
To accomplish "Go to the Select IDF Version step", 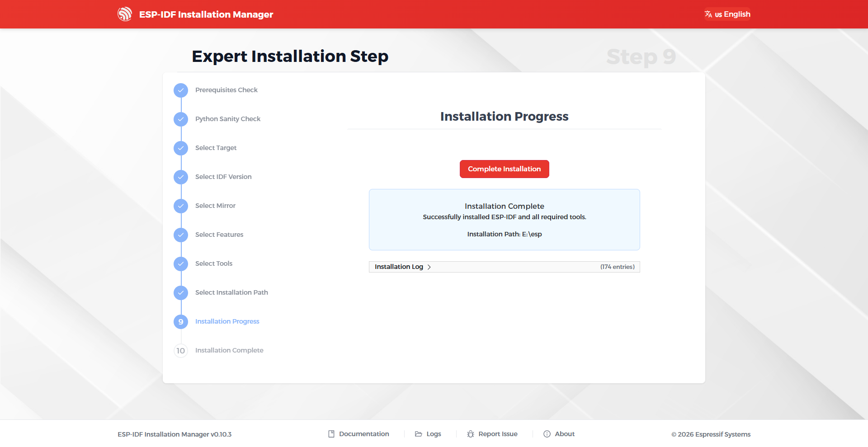I will [223, 177].
